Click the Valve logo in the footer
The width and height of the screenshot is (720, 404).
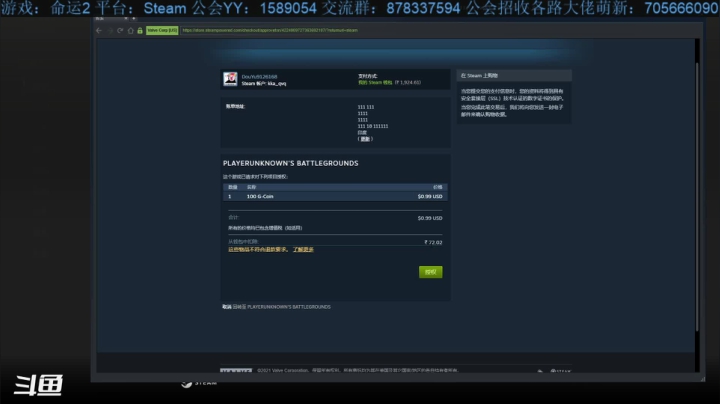pos(236,370)
